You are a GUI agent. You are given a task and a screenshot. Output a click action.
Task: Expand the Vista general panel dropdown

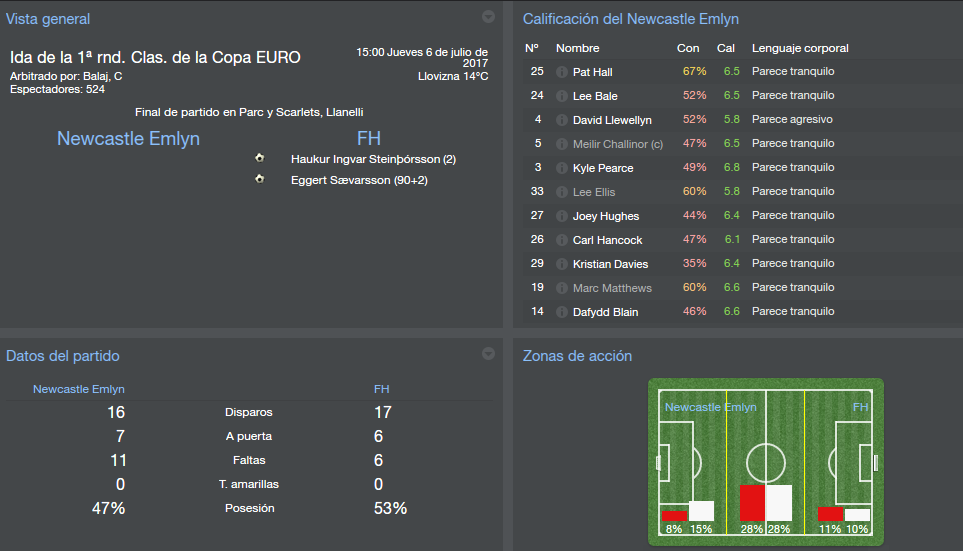[x=488, y=17]
